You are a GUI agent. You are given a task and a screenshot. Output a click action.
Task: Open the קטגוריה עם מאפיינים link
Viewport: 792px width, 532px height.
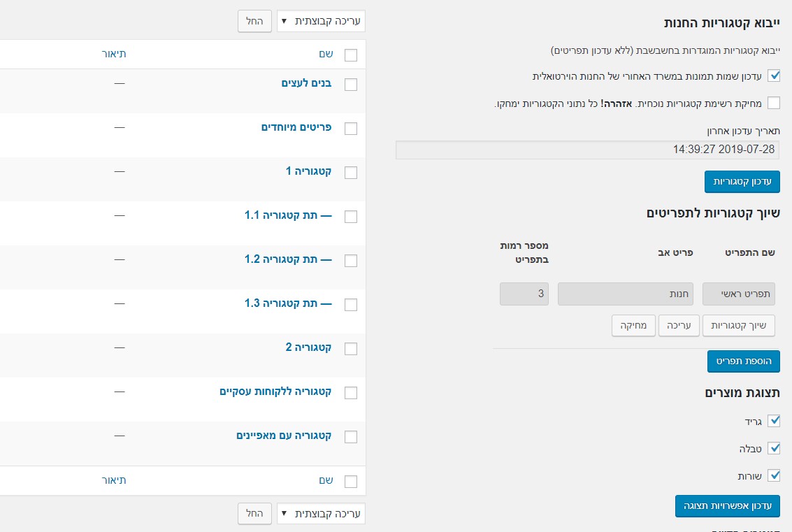point(284,436)
